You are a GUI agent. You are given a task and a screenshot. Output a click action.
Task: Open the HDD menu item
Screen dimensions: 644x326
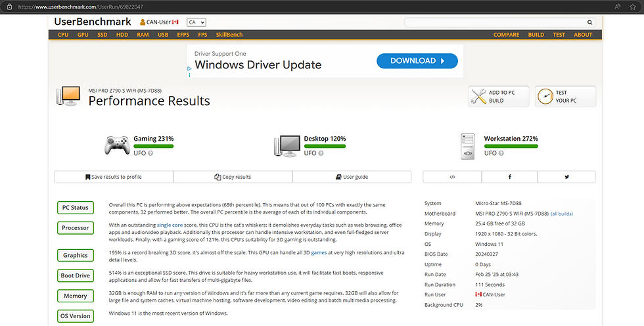pos(122,35)
